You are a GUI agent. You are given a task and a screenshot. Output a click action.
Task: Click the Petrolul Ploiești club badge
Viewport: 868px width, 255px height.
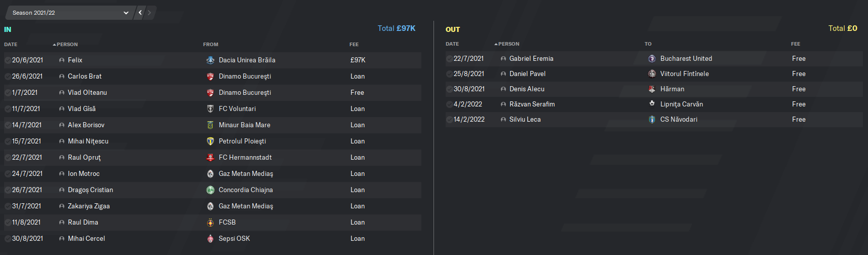point(210,141)
